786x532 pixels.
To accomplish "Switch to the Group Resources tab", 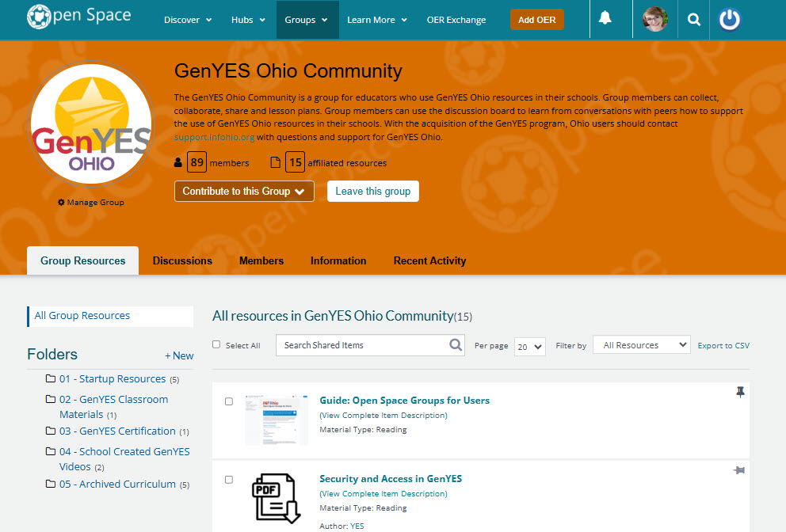I will (82, 260).
